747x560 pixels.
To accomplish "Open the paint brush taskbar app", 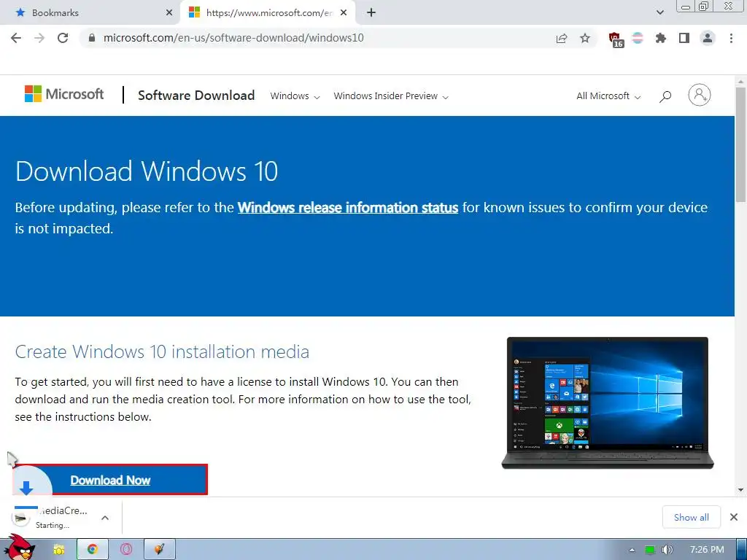I will [160, 550].
